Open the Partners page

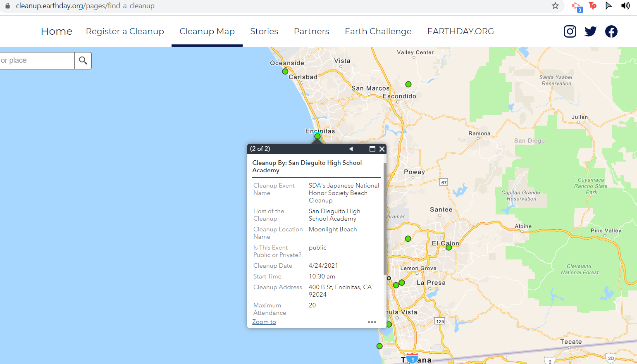(312, 31)
